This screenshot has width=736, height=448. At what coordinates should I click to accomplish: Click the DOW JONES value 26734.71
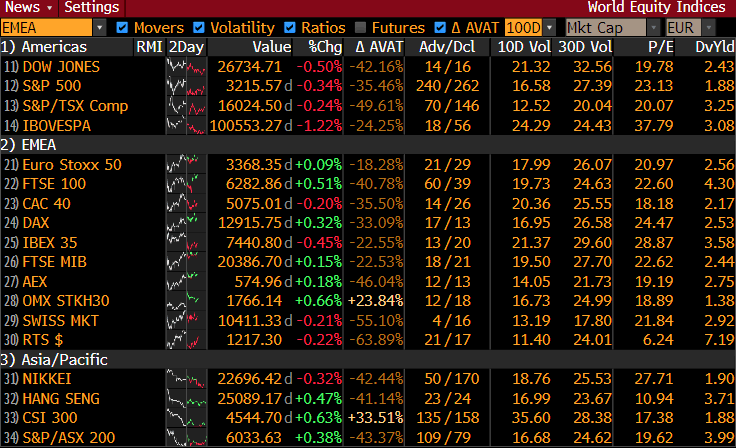point(250,67)
